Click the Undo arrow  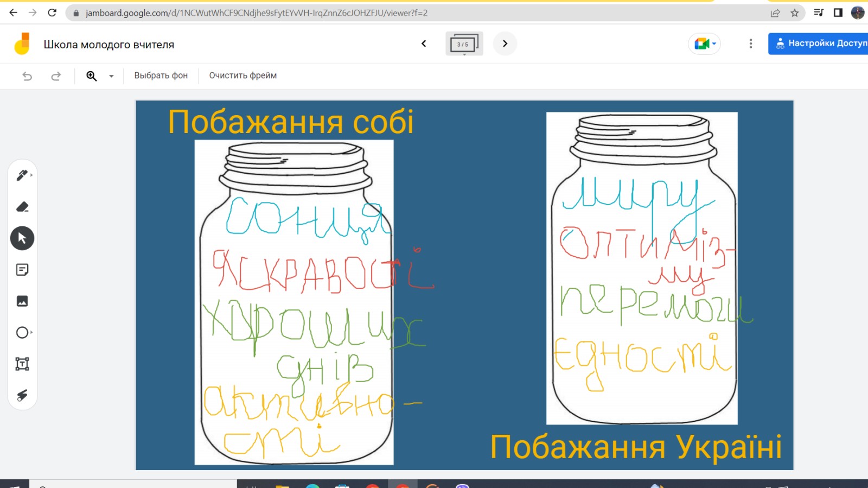27,76
